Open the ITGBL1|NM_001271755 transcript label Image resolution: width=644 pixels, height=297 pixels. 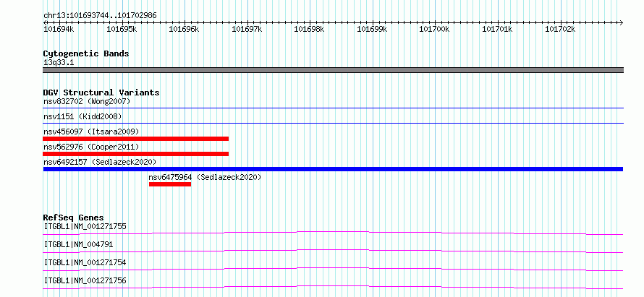pyautogui.click(x=85, y=226)
